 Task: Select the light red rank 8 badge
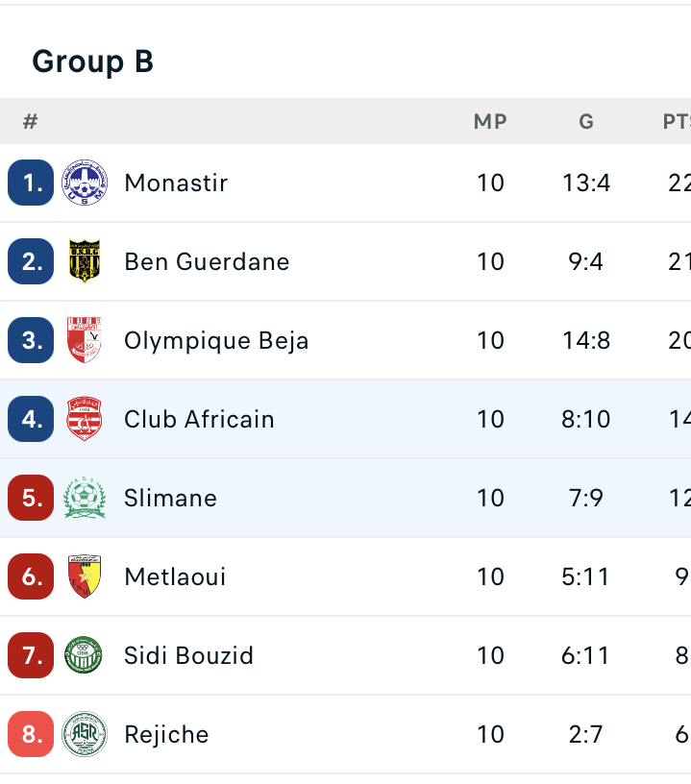click(31, 733)
